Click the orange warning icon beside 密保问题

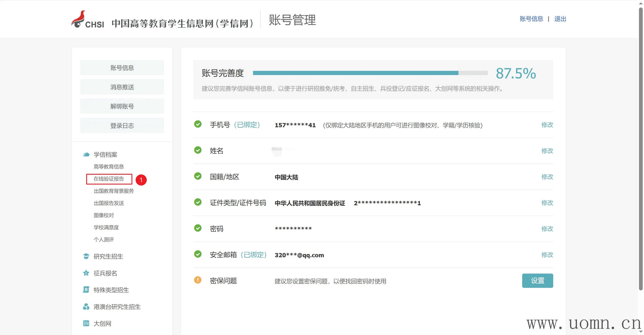click(198, 280)
